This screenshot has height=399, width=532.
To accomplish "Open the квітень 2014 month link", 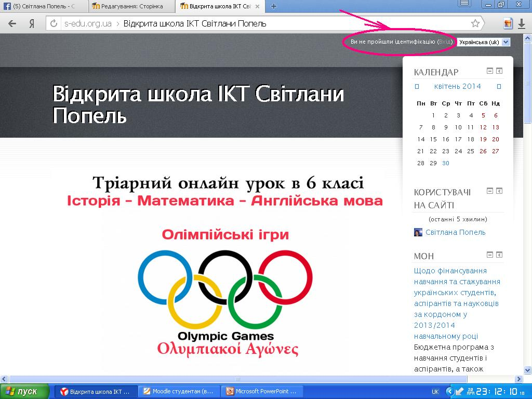I will click(457, 86).
